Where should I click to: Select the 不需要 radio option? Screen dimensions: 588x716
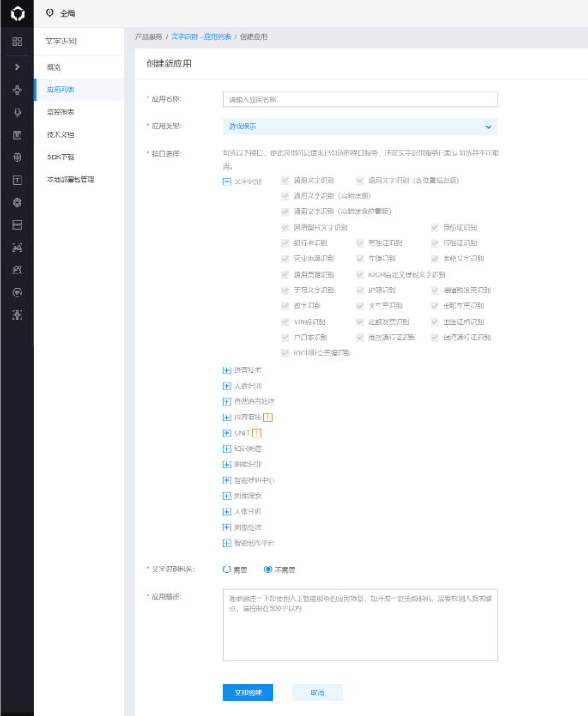point(268,569)
